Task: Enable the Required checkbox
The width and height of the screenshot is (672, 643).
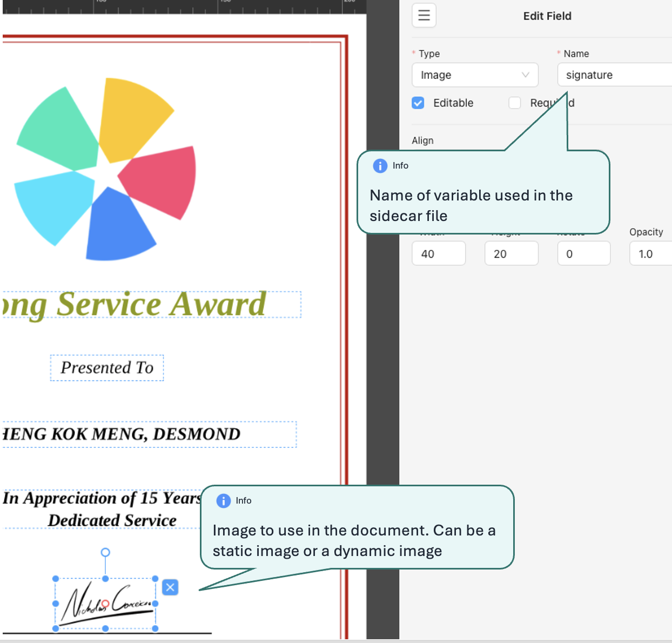Action: [x=515, y=103]
